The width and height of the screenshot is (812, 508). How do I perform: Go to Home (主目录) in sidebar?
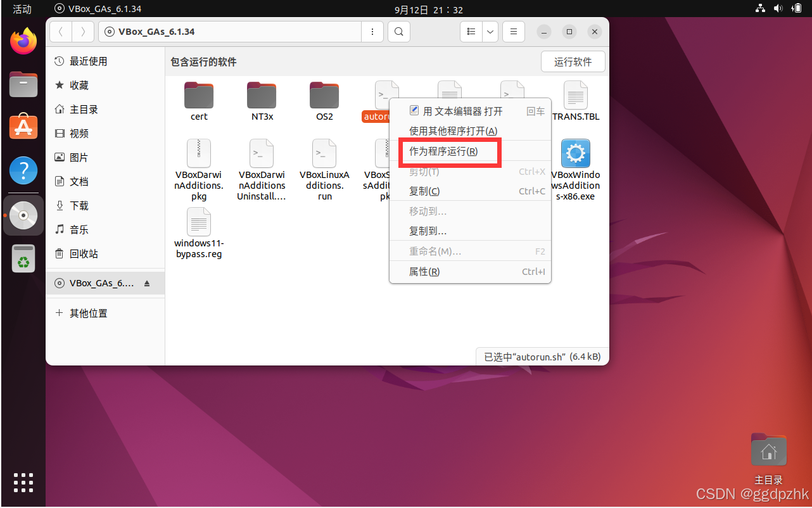click(x=105, y=110)
